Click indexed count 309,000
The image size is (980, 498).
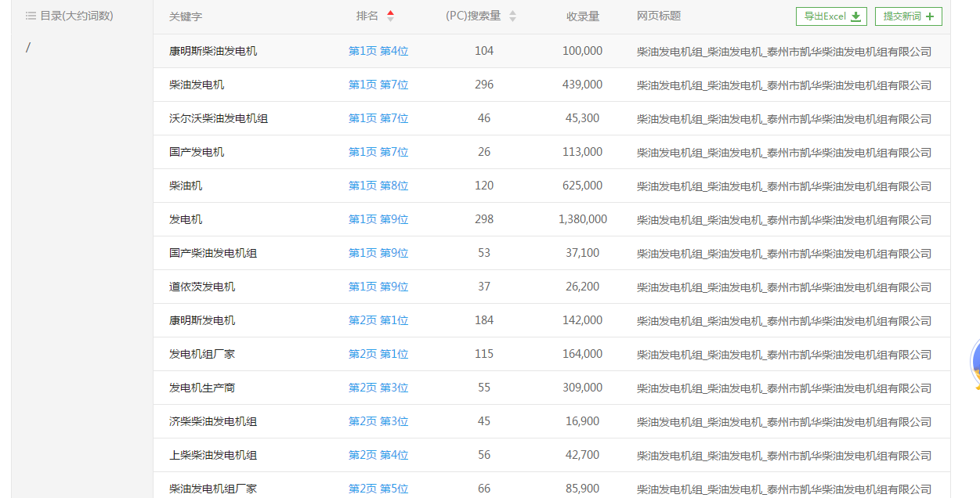click(x=583, y=388)
